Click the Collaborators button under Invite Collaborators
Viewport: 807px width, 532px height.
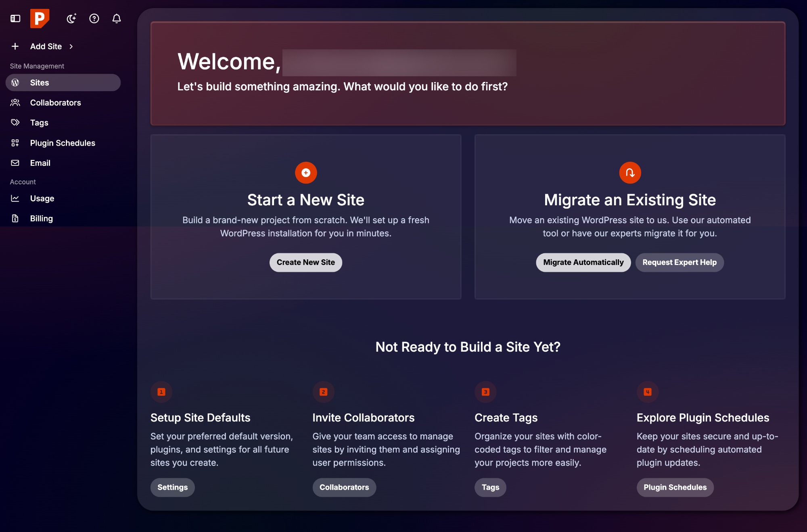tap(344, 487)
